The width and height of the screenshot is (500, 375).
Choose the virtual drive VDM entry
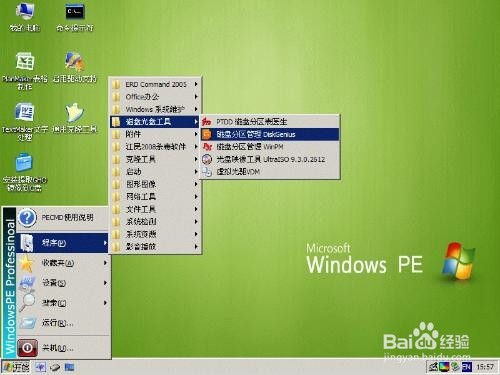(x=270, y=172)
